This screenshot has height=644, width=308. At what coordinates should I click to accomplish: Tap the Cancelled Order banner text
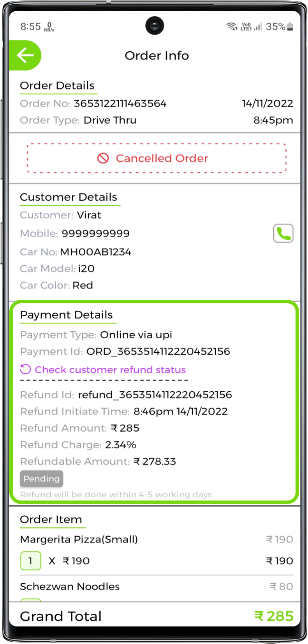pyautogui.click(x=162, y=158)
